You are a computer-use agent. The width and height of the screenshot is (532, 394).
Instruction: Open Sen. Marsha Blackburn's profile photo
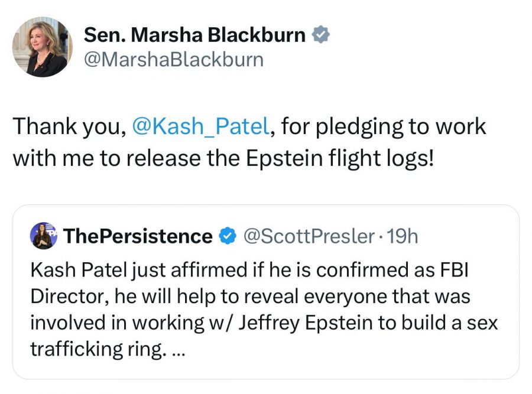(x=42, y=47)
